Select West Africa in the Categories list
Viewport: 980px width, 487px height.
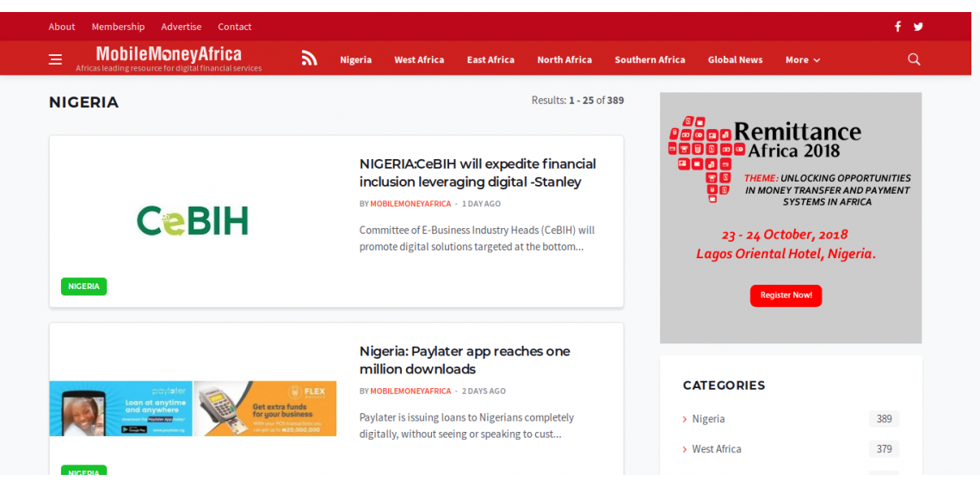click(716, 449)
